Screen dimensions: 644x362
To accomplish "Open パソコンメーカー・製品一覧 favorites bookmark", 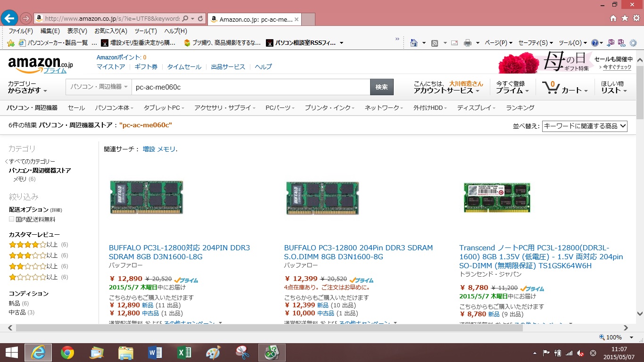I will click(53, 43).
